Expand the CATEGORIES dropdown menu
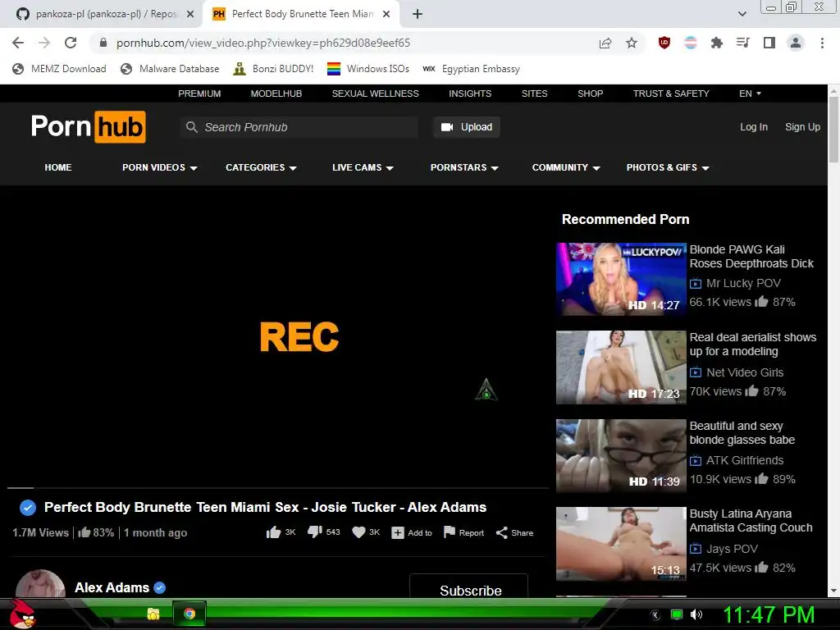 click(261, 167)
